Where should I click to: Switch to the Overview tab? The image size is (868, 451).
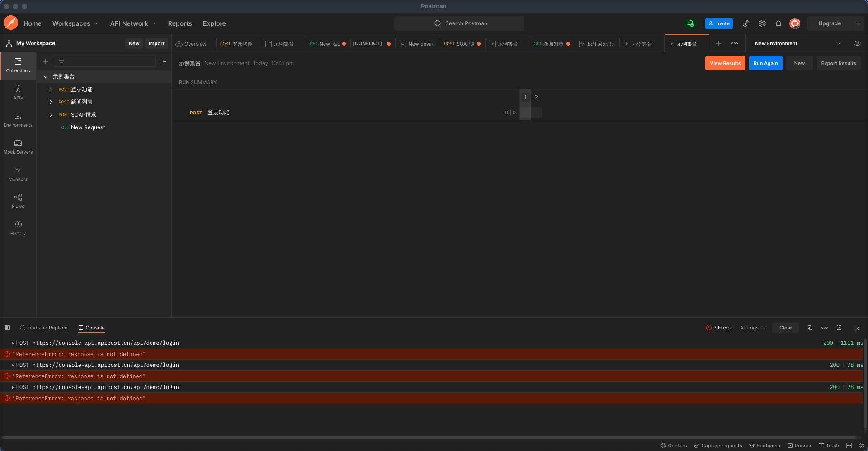click(x=191, y=44)
